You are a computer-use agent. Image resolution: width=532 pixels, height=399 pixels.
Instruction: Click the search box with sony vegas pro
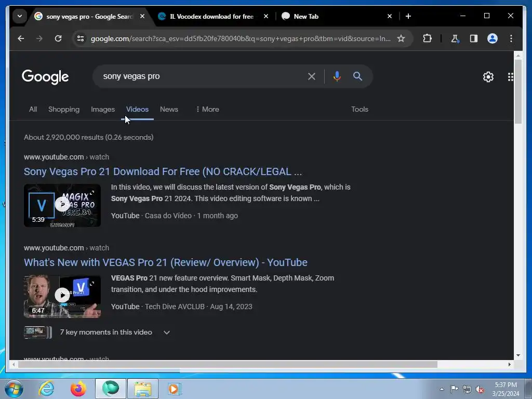[x=200, y=76]
